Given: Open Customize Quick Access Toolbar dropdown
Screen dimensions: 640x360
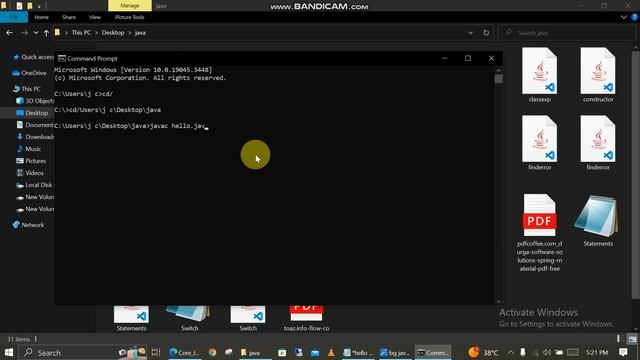Looking at the screenshot, I should coord(39,6).
